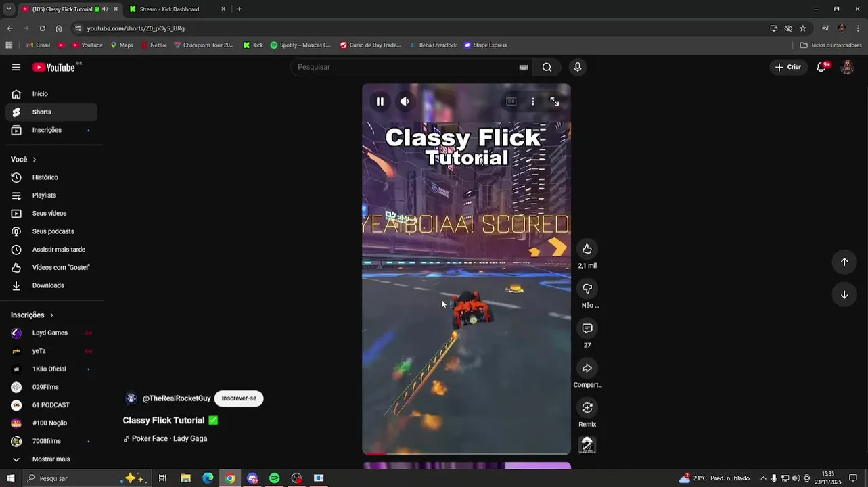The image size is (868, 487).
Task: Open Spotify from the taskbar
Action: 275,478
